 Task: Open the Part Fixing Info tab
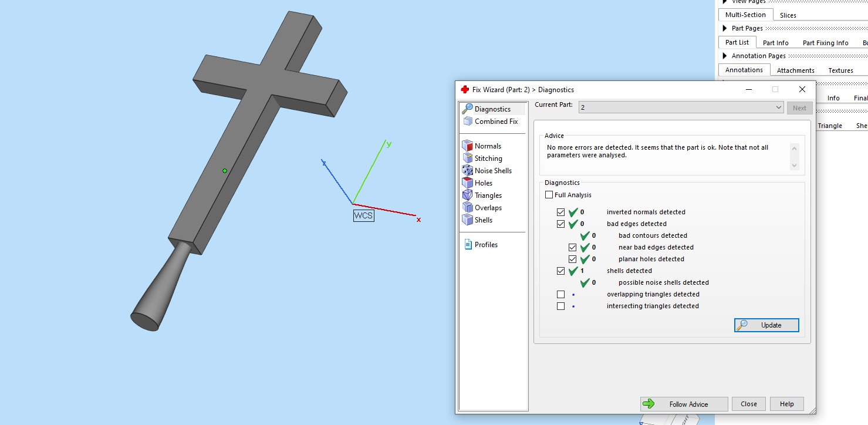(825, 43)
